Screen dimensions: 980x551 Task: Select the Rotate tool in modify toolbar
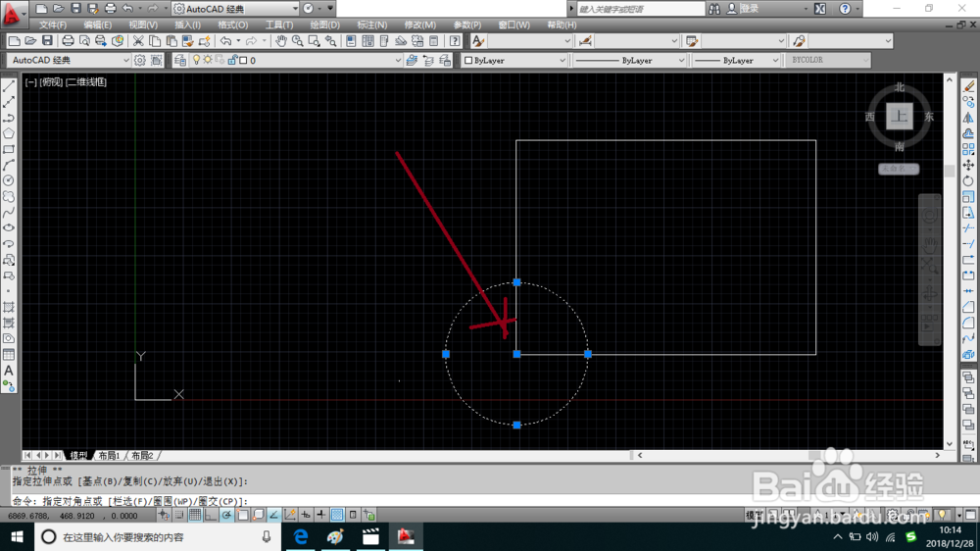968,180
